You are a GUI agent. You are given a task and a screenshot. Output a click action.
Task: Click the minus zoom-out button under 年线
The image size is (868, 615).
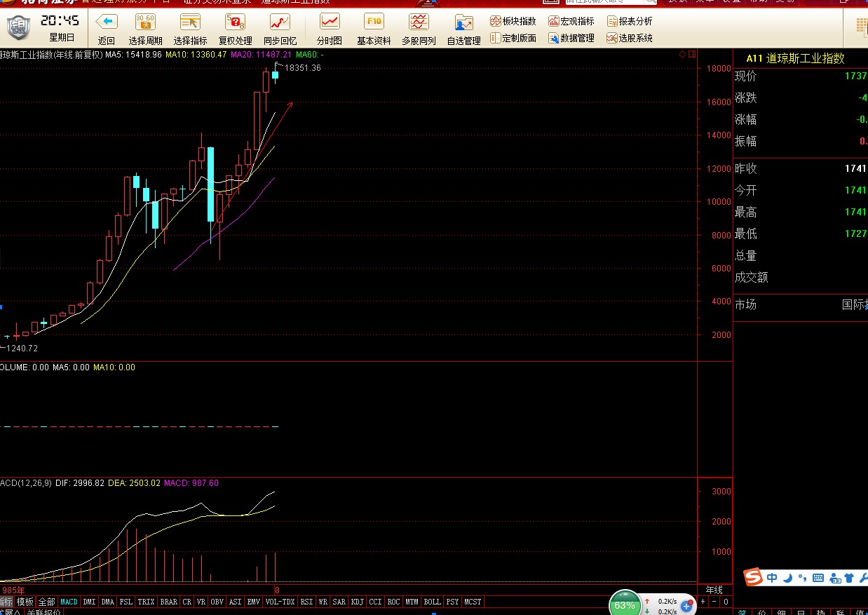[714, 602]
